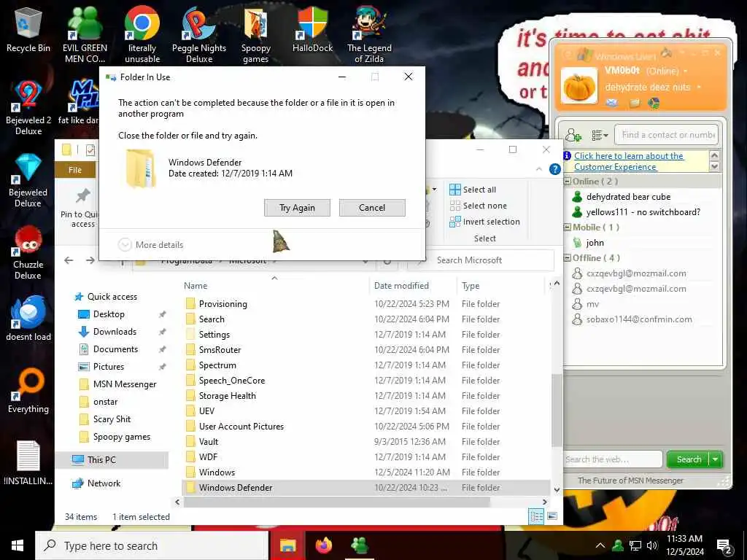Collapse the Offline contacts group

[568, 257]
